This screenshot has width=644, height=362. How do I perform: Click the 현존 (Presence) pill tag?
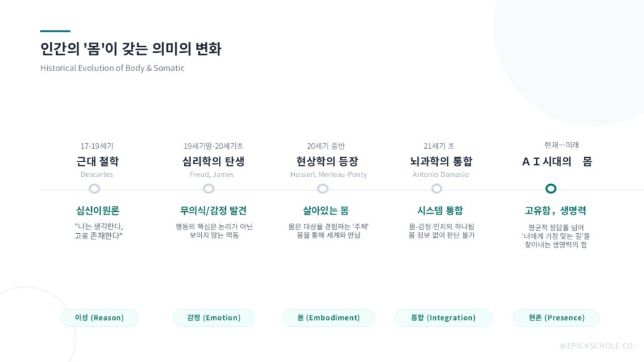(557, 318)
